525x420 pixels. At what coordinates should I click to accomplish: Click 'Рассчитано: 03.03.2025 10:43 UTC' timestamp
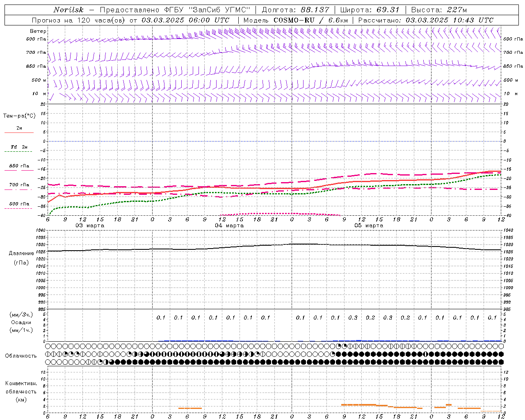426,20
